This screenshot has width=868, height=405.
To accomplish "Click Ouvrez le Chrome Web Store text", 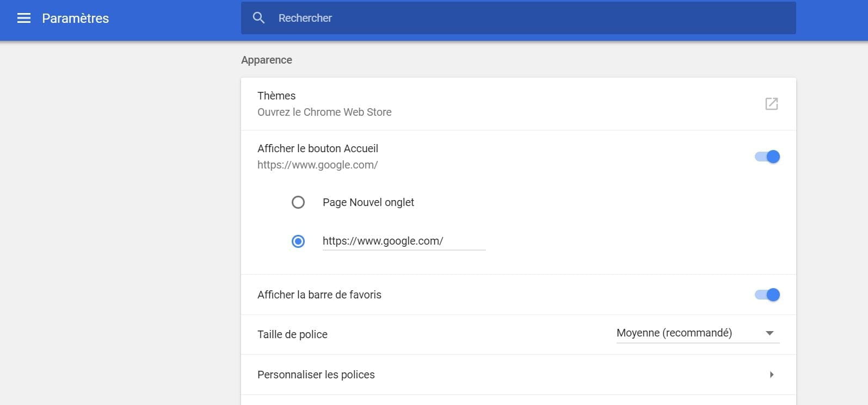I will (x=324, y=112).
